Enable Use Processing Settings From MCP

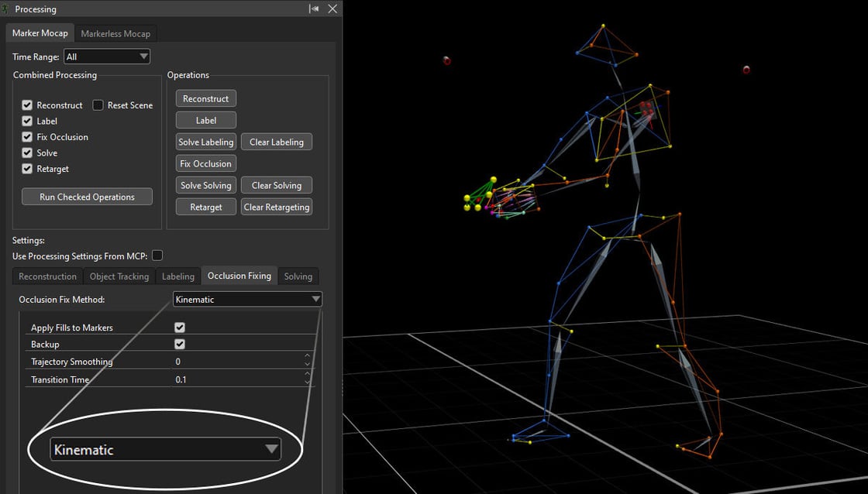[x=157, y=256]
